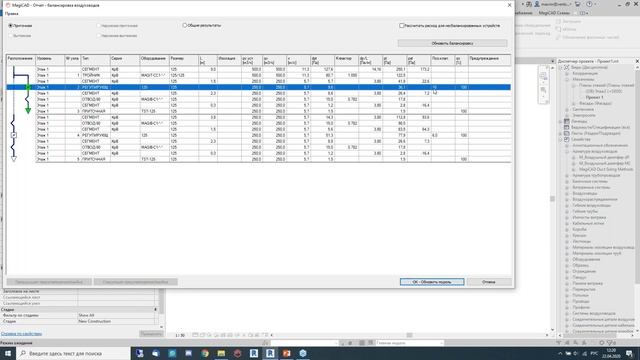Collapse the Стадии section in Properties

(x=156, y=309)
